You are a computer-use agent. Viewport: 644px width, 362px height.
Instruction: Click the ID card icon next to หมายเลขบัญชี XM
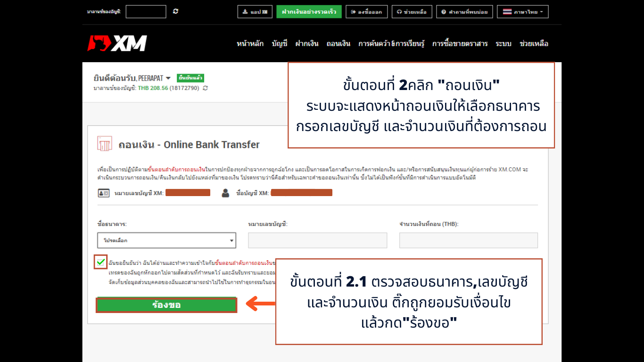(104, 193)
